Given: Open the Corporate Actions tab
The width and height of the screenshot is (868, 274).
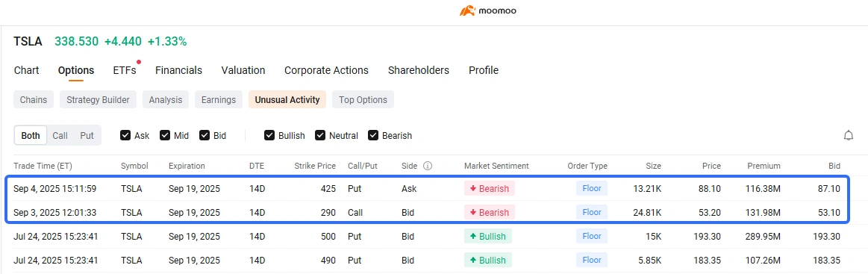Looking at the screenshot, I should point(327,70).
